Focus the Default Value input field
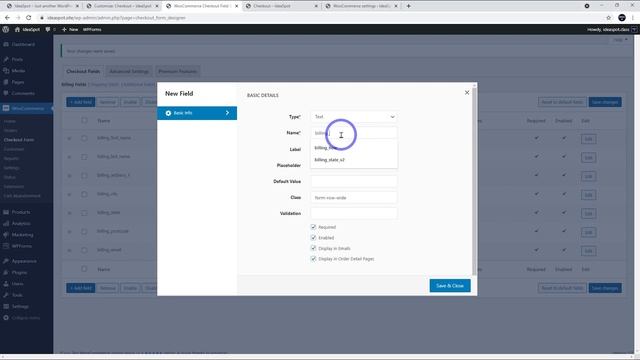640x360 pixels. tap(354, 181)
